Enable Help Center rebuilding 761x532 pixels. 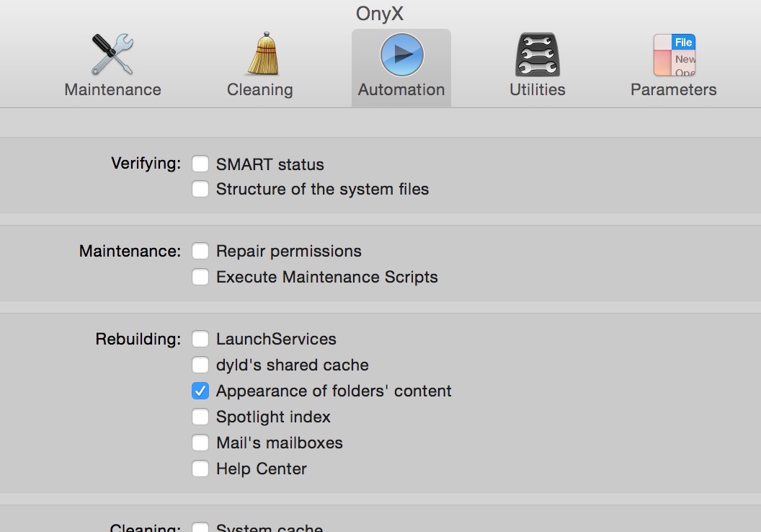pos(200,469)
